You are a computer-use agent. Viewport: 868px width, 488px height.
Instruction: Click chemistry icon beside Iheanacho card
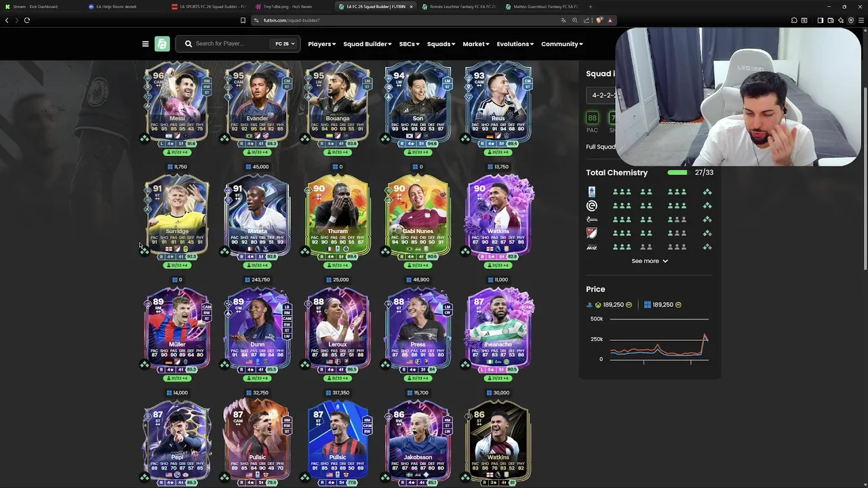pyautogui.click(x=465, y=365)
